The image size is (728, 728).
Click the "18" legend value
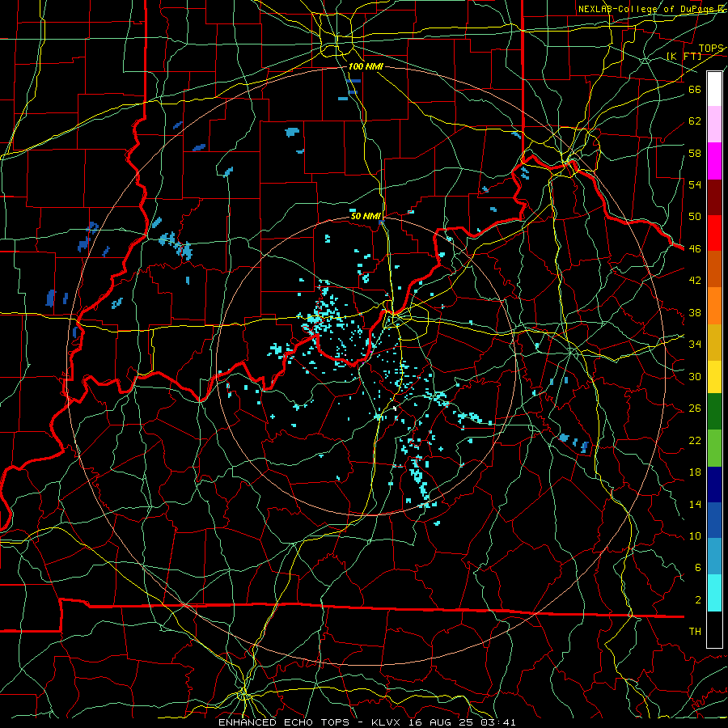[695, 472]
